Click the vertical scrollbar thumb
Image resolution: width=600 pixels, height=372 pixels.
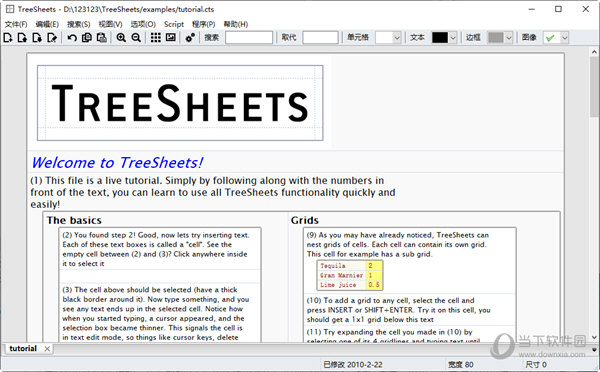[x=594, y=87]
